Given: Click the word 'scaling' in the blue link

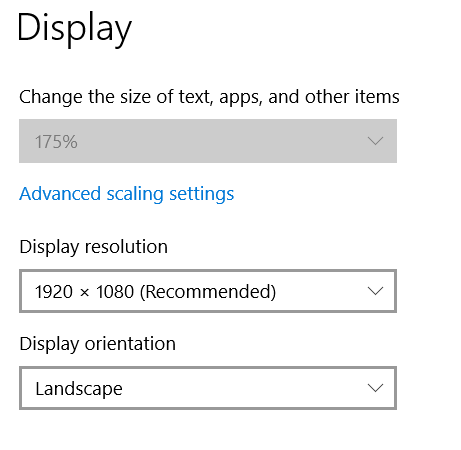Looking at the screenshot, I should pos(135,194).
